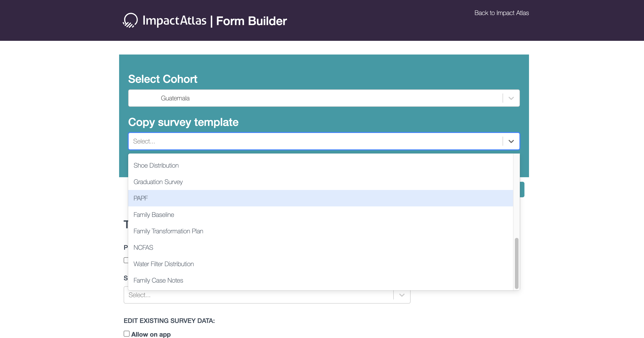Select Family Case Notes option
The image size is (644, 338).
(x=158, y=280)
